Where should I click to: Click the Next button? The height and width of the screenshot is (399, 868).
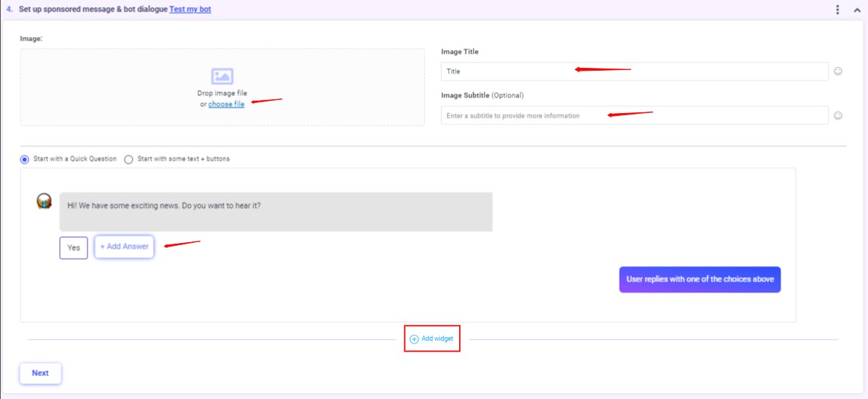pyautogui.click(x=40, y=373)
